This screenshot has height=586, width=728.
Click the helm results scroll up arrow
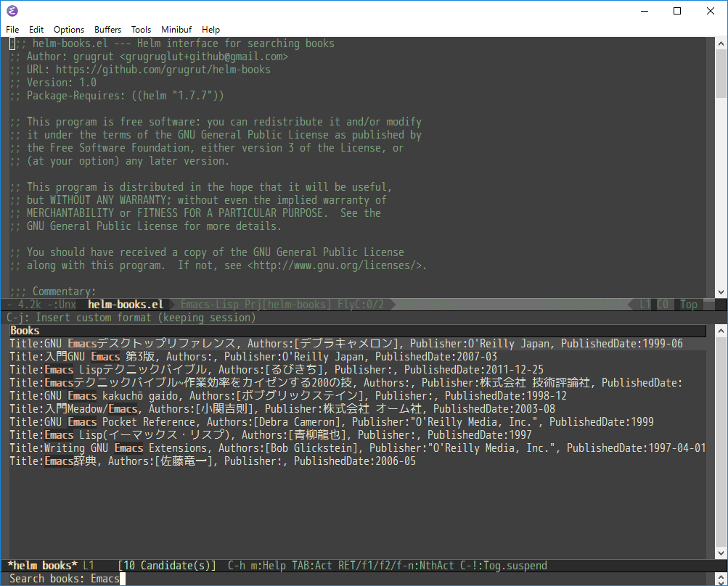pos(721,331)
